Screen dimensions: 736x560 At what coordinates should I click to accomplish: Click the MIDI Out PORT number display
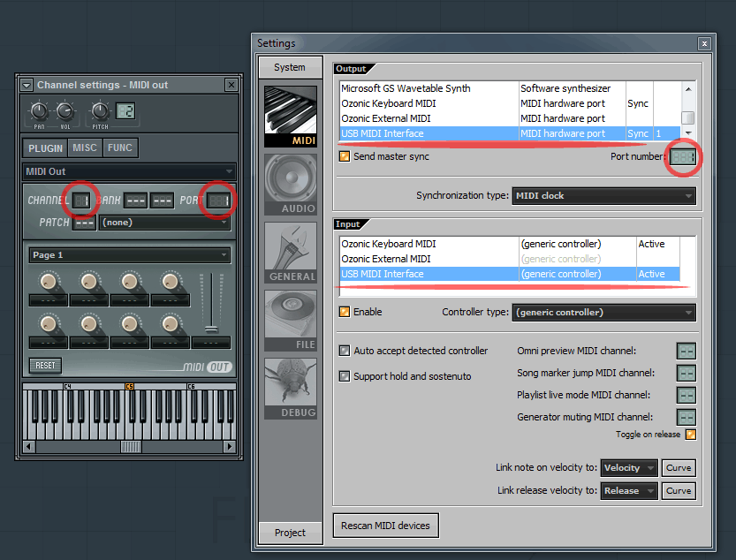click(x=219, y=201)
